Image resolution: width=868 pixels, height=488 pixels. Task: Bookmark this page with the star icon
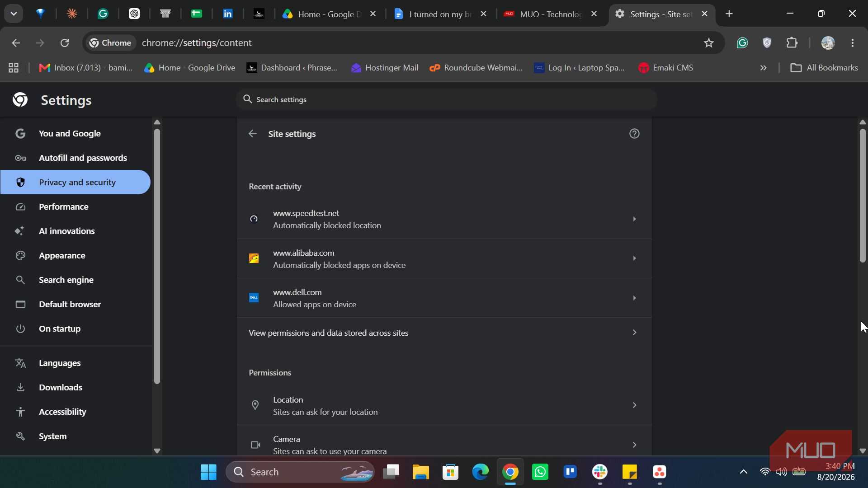pos(708,43)
